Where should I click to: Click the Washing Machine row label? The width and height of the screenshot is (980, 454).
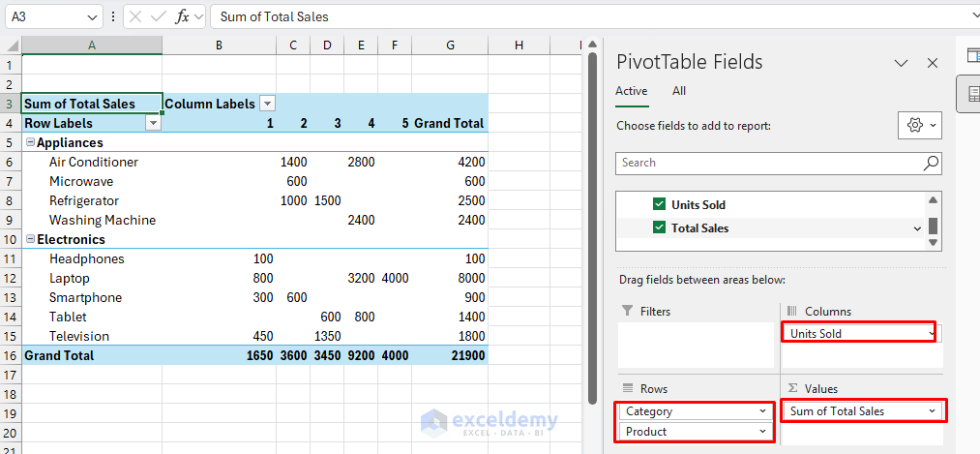point(103,220)
